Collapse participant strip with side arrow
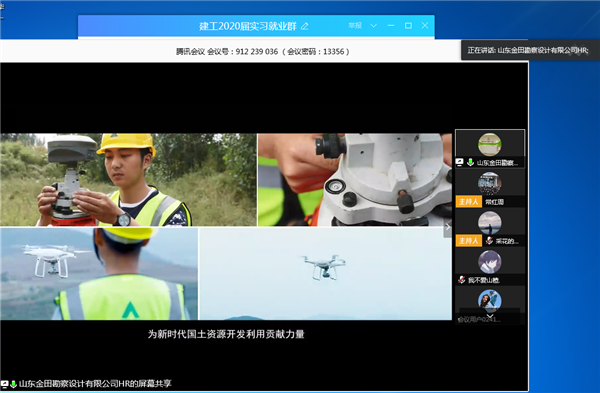The height and width of the screenshot is (393, 600). point(447,227)
